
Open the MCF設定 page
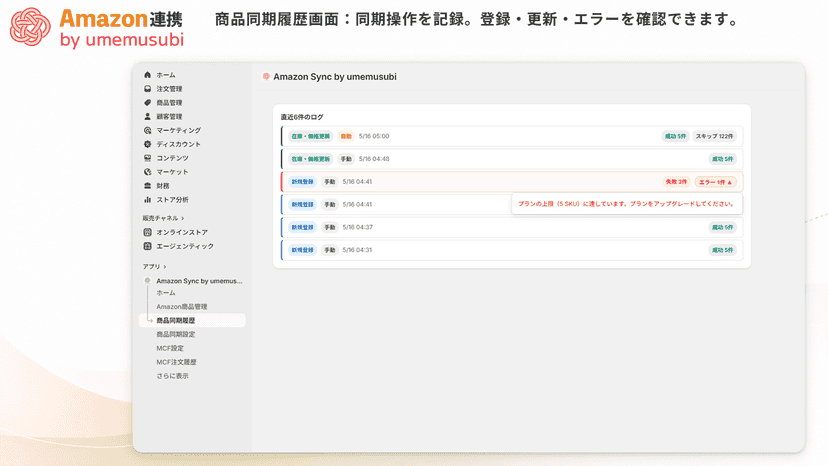pyautogui.click(x=170, y=348)
